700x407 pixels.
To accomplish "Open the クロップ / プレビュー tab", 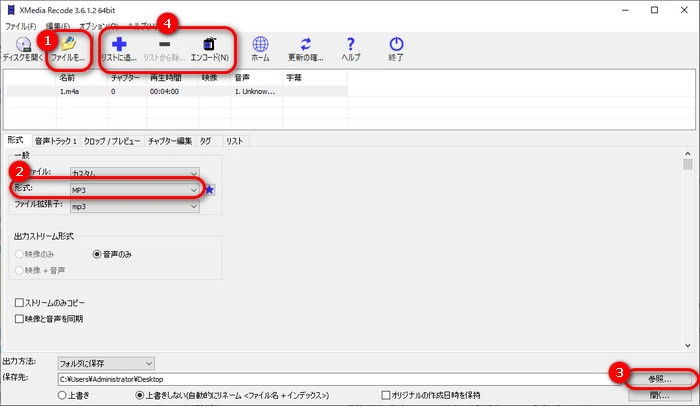I will (112, 141).
